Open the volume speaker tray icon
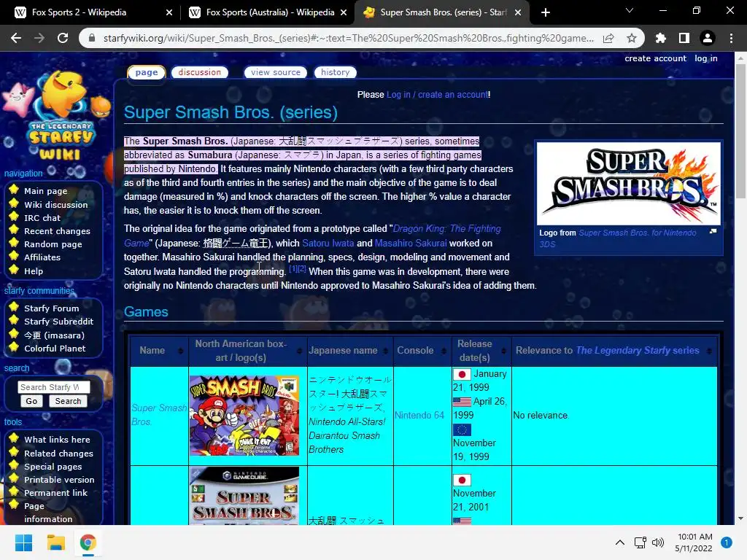 click(x=658, y=542)
